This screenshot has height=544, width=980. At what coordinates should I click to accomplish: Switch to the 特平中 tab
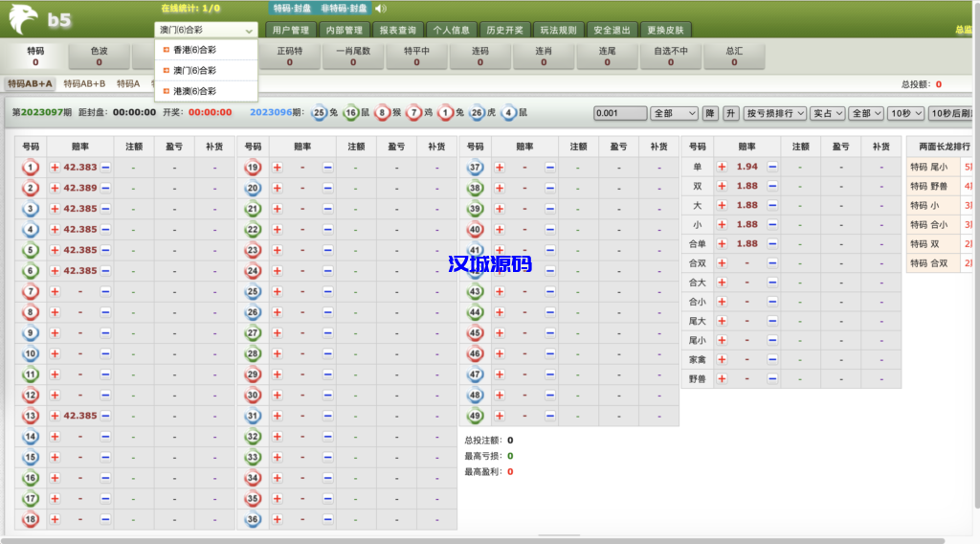(417, 57)
